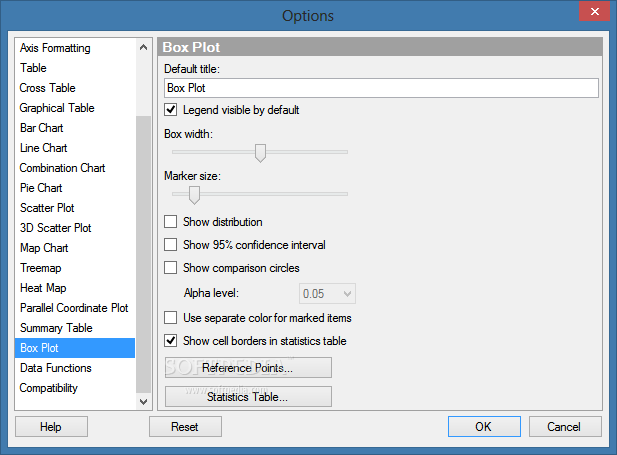Open the Alpha level dropdown

[x=327, y=294]
